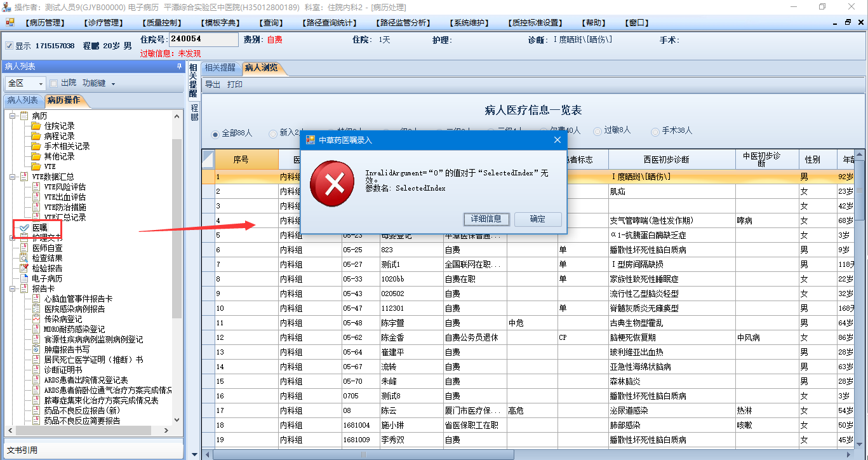Click the 检查结果 magnifier icon

tap(24, 258)
